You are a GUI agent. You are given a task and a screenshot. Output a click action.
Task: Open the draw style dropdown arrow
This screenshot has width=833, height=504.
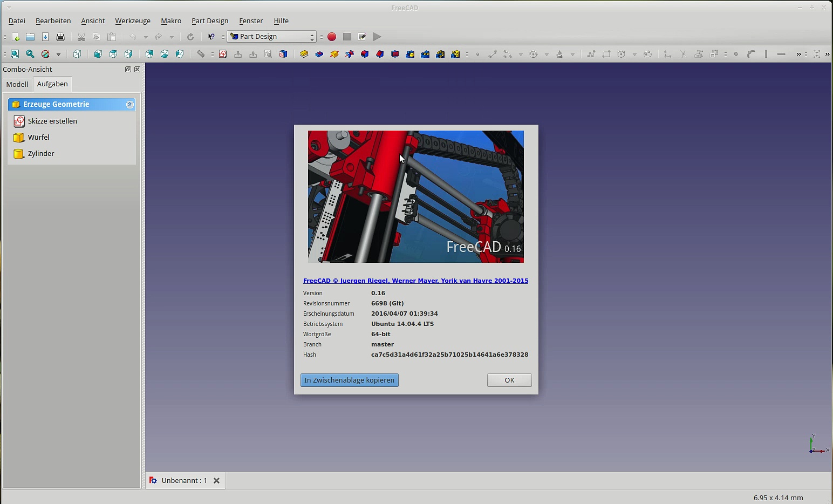tap(58, 54)
